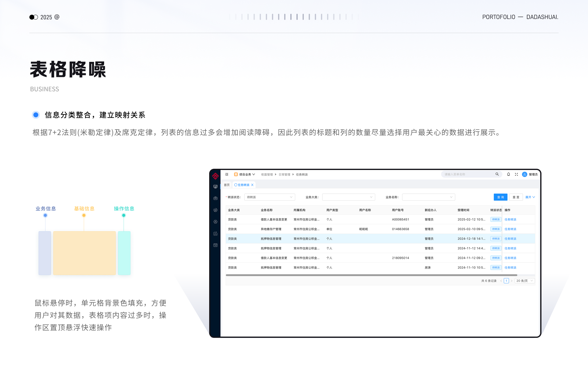
Task: Click the horizontal table scrollbar
Action: pyautogui.click(x=371, y=275)
